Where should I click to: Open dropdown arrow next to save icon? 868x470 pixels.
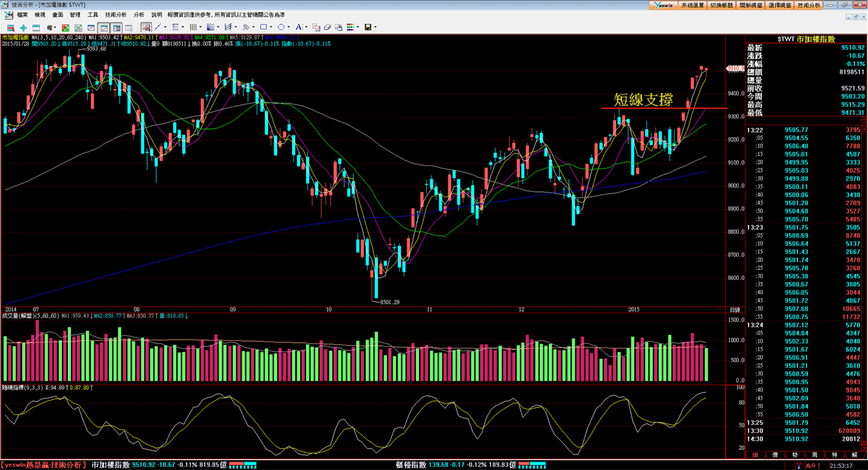pyautogui.click(x=375, y=27)
